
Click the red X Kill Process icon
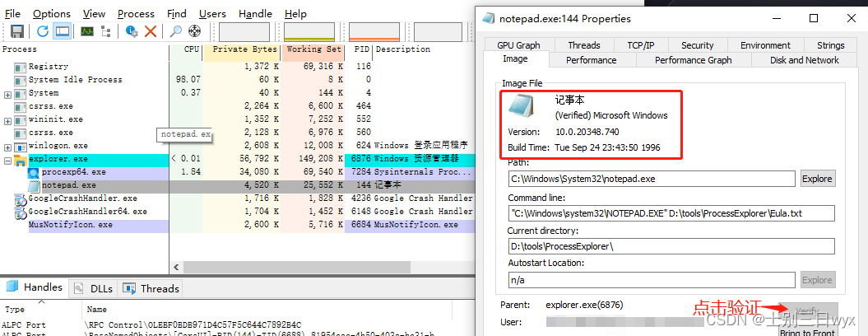tap(150, 31)
